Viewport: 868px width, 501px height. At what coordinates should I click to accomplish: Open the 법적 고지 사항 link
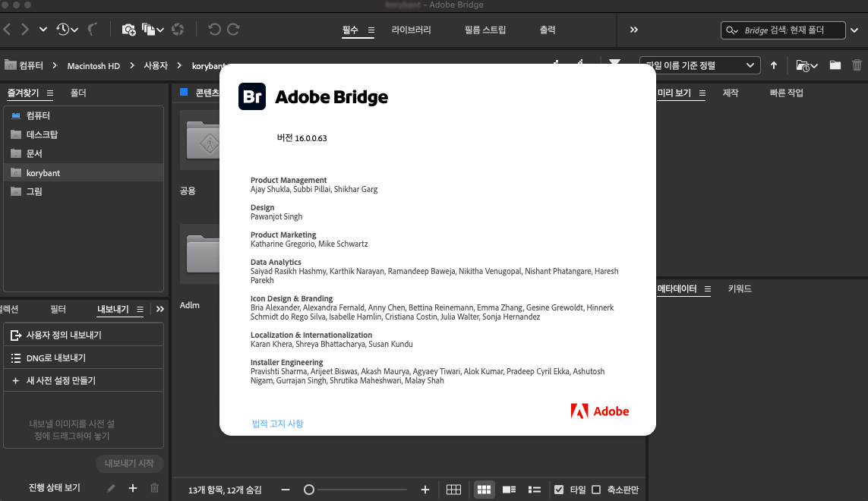tap(277, 424)
